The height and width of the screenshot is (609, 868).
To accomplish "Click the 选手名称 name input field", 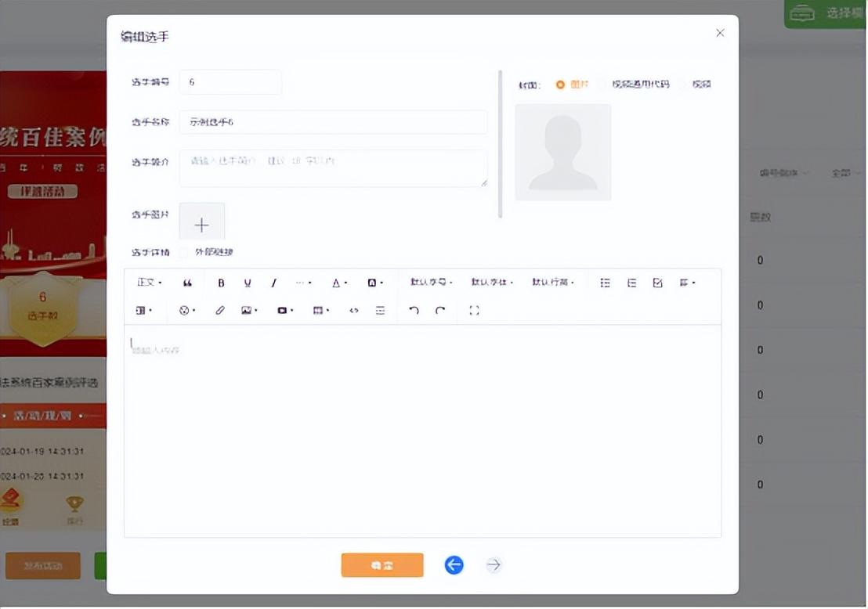I will [x=333, y=122].
